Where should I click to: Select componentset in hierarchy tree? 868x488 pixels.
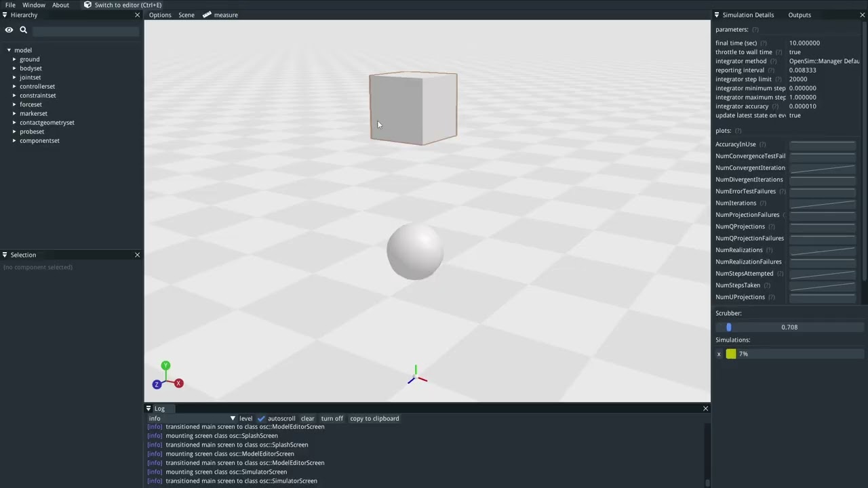(x=39, y=141)
